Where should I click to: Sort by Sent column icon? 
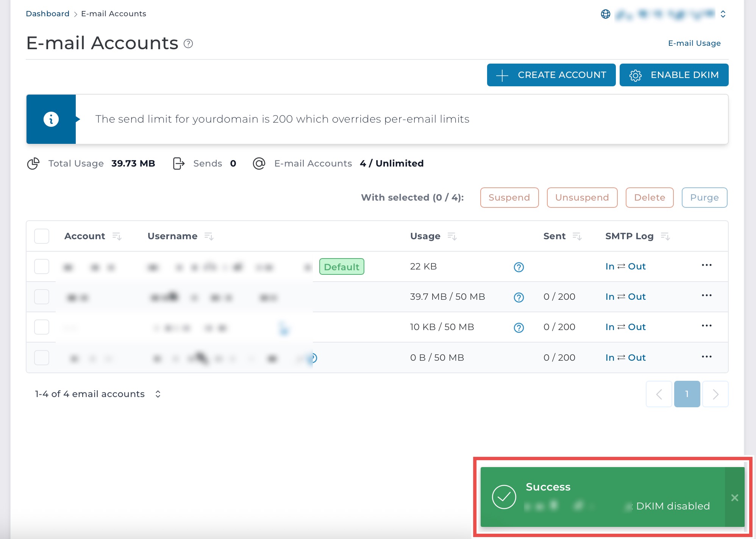(x=577, y=236)
